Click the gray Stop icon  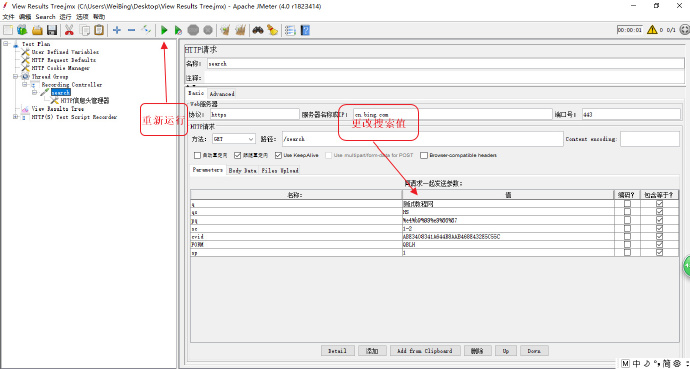[193, 30]
